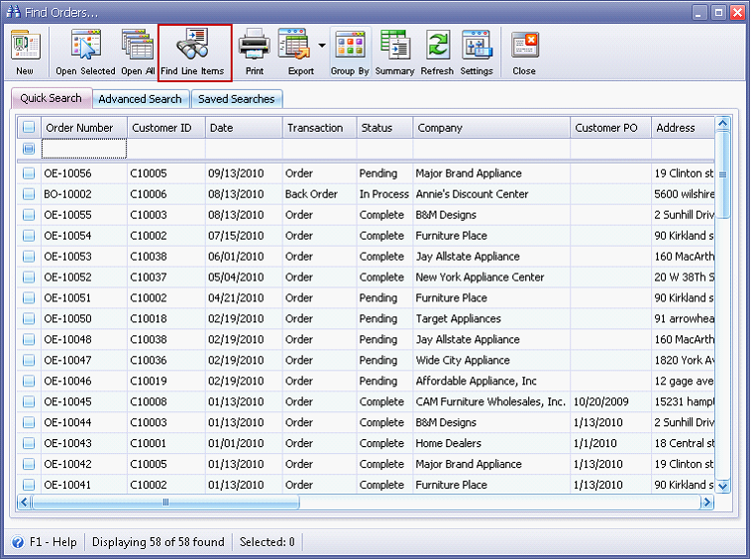
Task: Click the scroll right arrow on horizontal scrollbar
Action: [x=707, y=503]
